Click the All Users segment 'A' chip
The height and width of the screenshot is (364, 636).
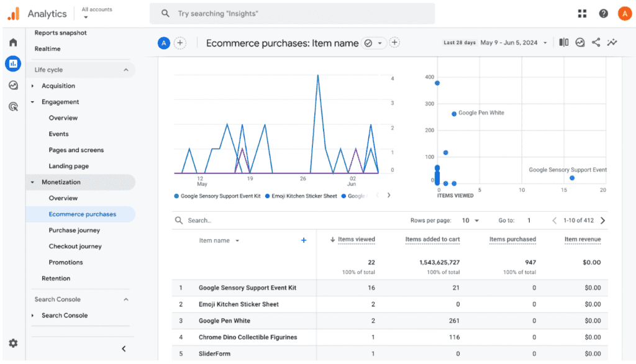pyautogui.click(x=163, y=43)
